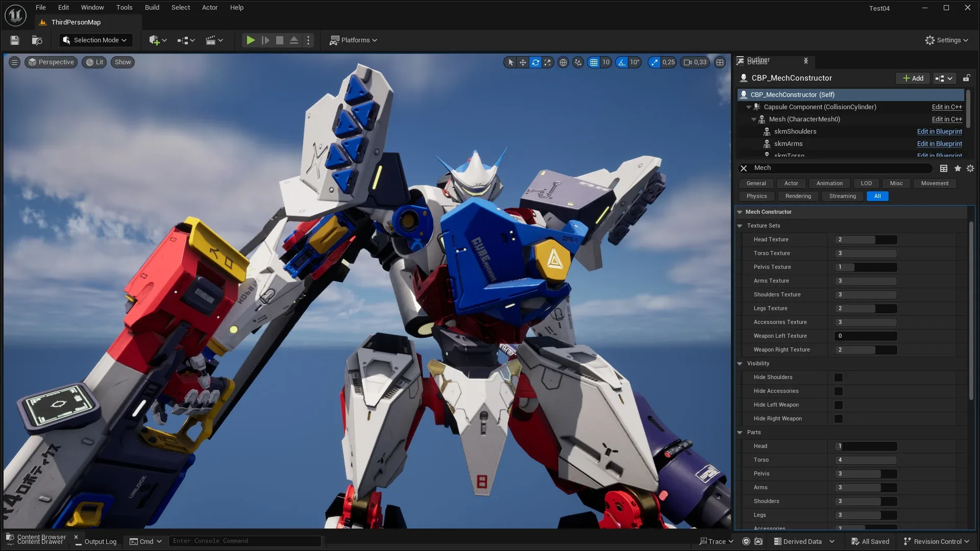Click the console command input field
The image size is (980, 551).
(245, 541)
